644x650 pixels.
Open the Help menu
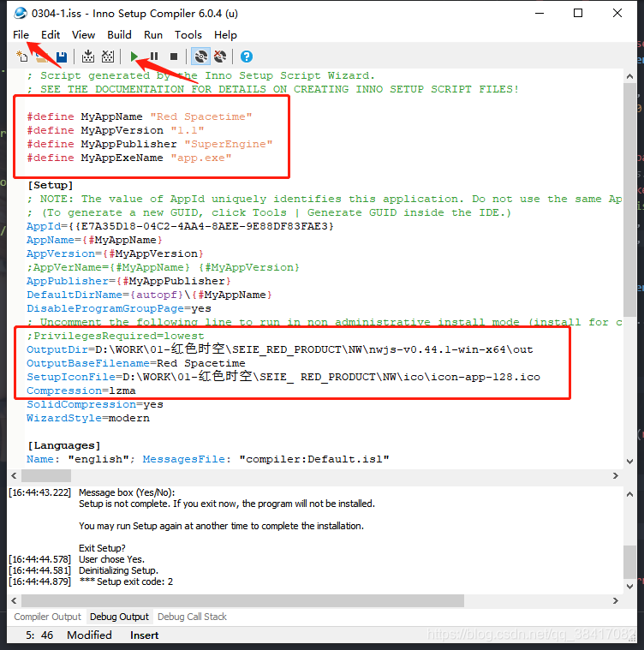click(225, 35)
